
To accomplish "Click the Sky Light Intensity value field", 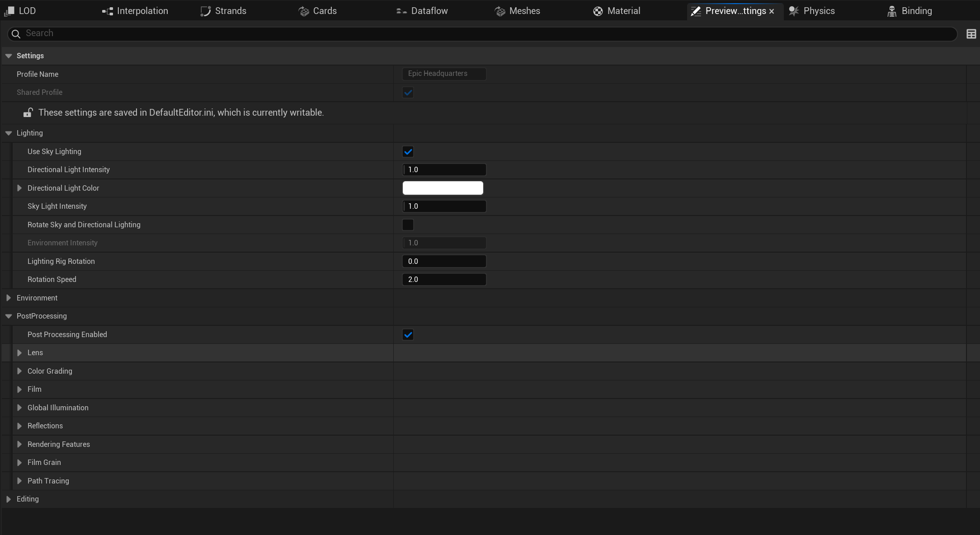I will pyautogui.click(x=444, y=206).
